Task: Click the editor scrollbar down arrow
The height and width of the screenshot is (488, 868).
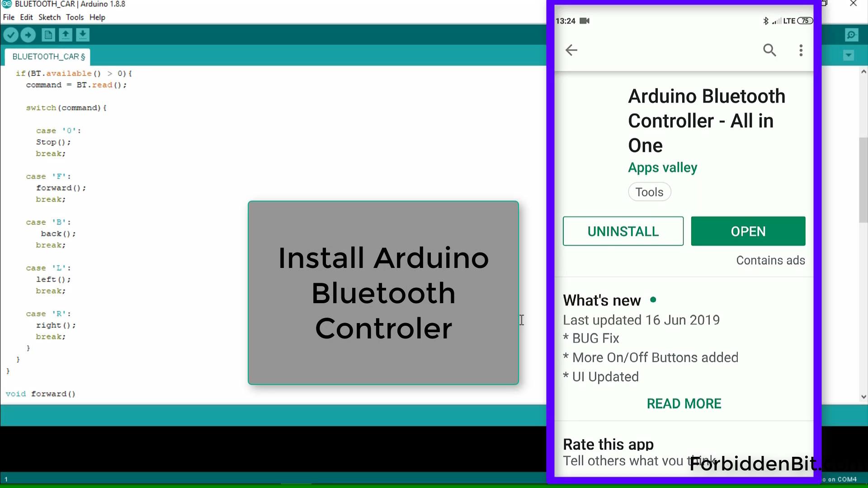Action: click(x=863, y=397)
